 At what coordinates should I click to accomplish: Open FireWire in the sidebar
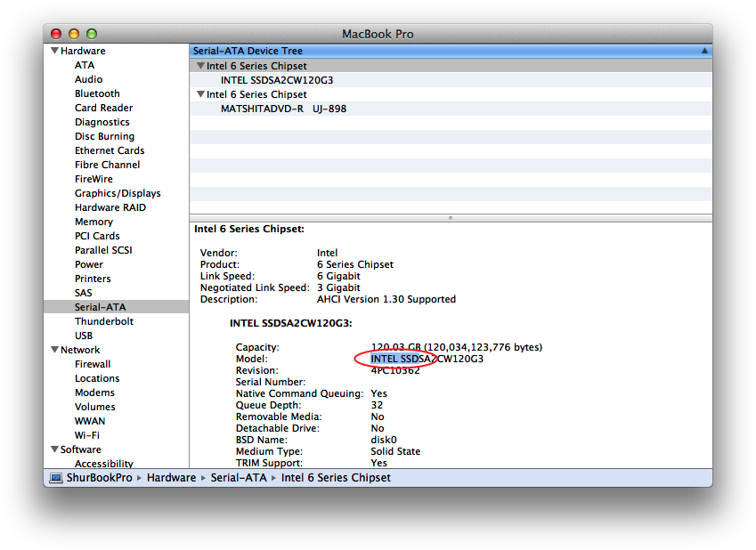(93, 179)
